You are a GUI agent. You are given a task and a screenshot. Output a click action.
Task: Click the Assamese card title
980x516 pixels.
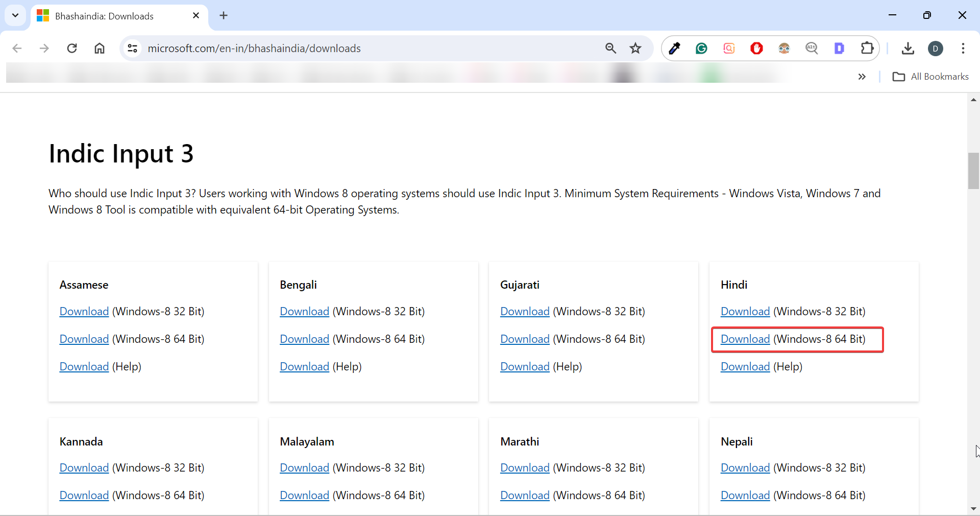84,285
